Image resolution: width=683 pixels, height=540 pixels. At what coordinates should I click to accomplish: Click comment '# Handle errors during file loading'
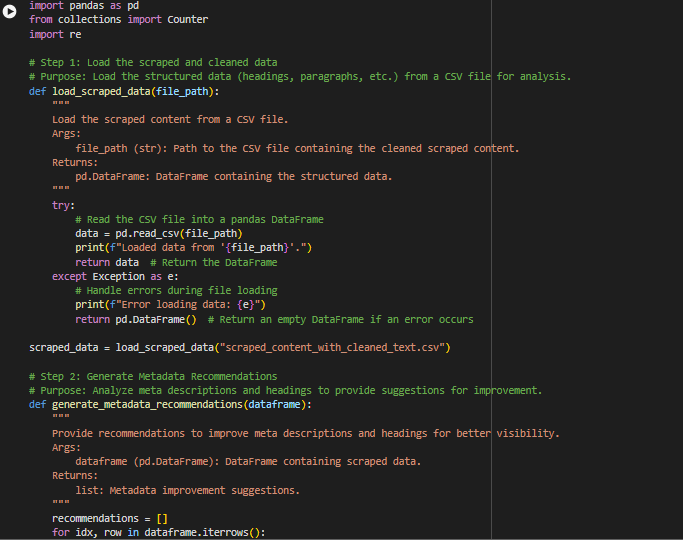176,290
